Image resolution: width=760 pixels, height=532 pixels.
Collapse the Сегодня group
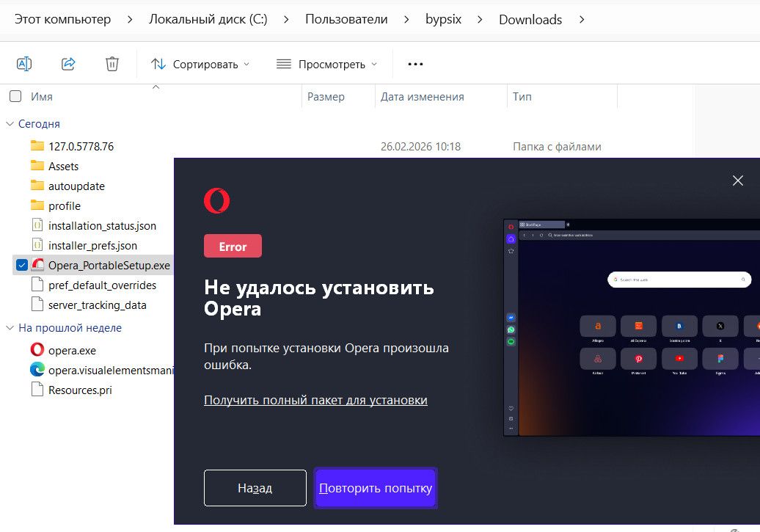10,124
